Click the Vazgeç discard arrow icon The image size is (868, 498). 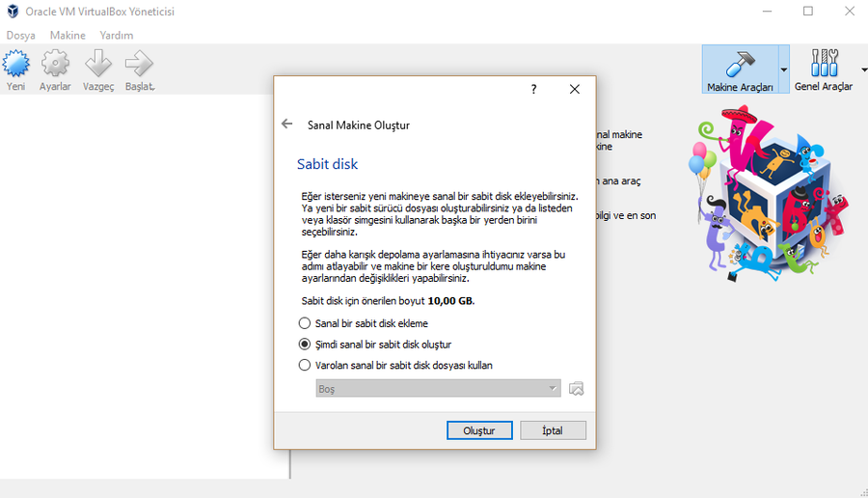pos(98,65)
